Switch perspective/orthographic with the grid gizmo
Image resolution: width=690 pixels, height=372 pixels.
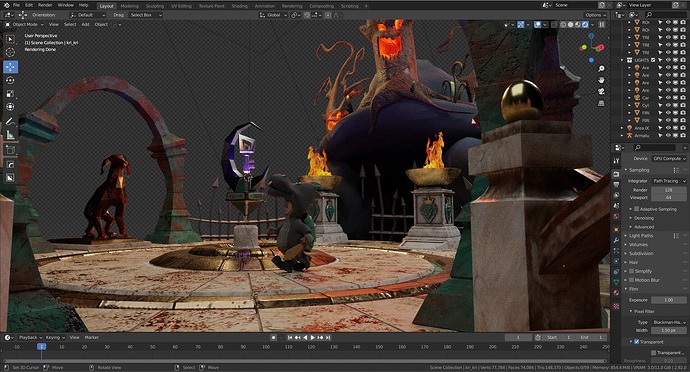point(601,103)
